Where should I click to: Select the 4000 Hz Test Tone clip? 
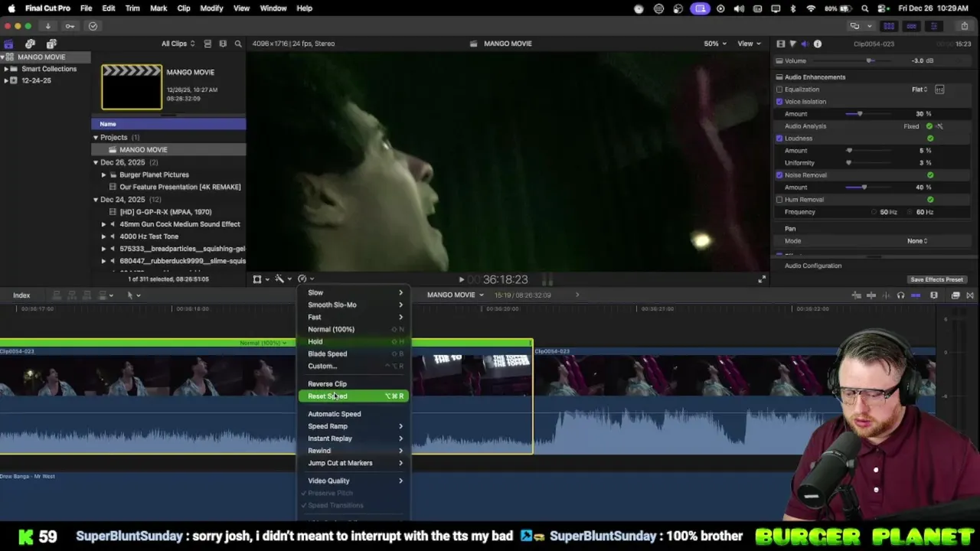point(149,236)
